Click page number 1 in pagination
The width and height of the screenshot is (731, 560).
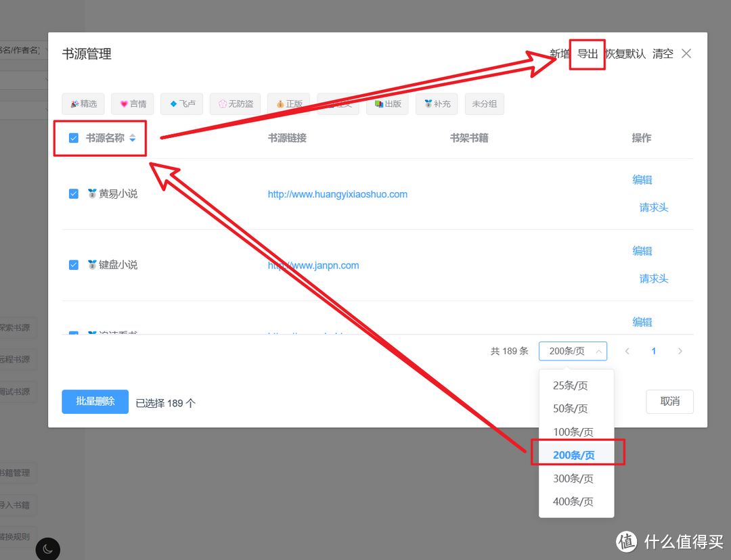[654, 351]
